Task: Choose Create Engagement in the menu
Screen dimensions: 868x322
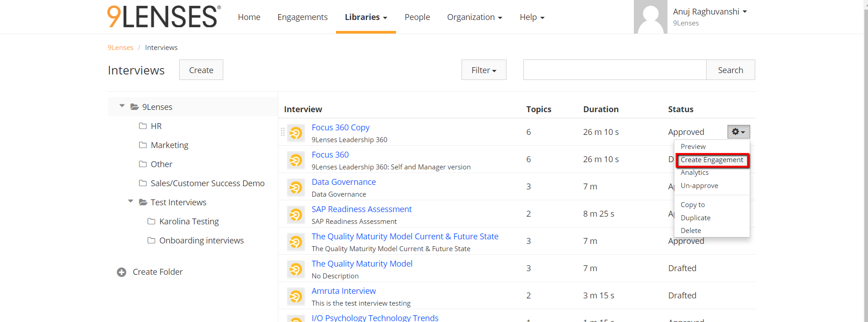Action: pyautogui.click(x=712, y=160)
